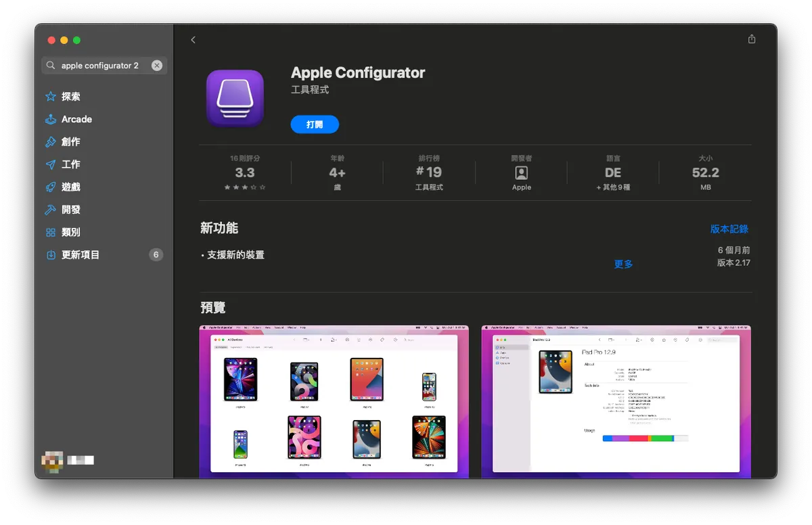This screenshot has width=812, height=525.
Task: Open the All Devices preview screenshot
Action: click(334, 401)
